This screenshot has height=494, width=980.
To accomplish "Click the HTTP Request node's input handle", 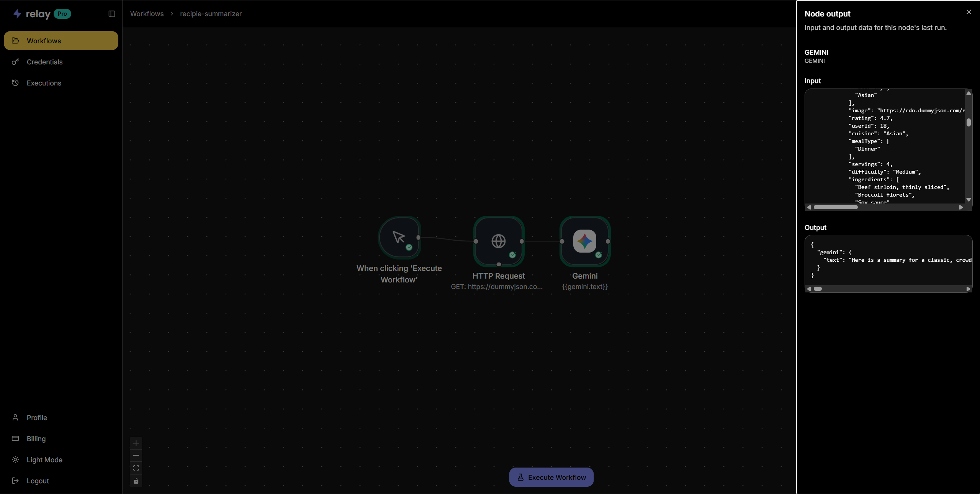I will click(x=476, y=241).
